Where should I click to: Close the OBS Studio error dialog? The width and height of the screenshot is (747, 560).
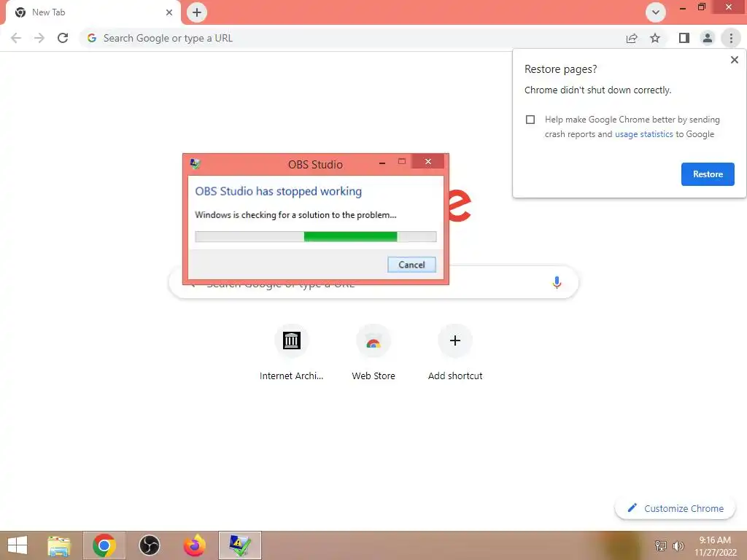click(427, 161)
